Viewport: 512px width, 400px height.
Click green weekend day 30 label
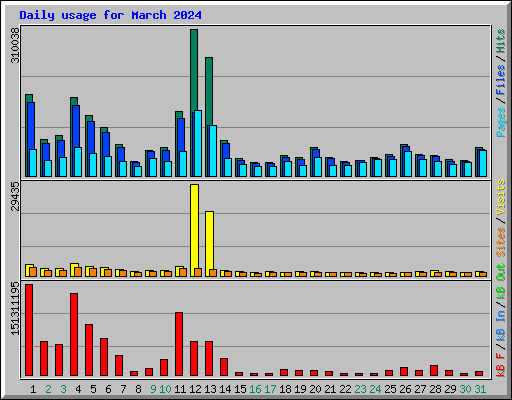click(465, 389)
